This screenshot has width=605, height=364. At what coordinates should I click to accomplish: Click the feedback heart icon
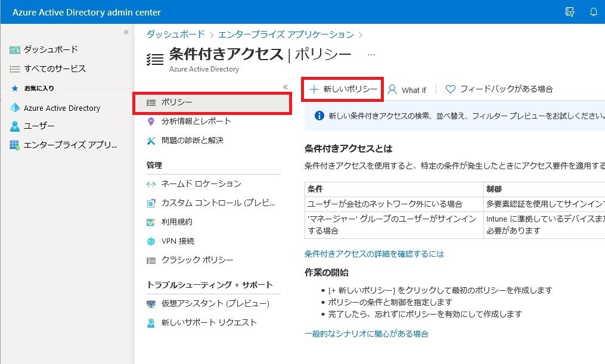(x=450, y=89)
